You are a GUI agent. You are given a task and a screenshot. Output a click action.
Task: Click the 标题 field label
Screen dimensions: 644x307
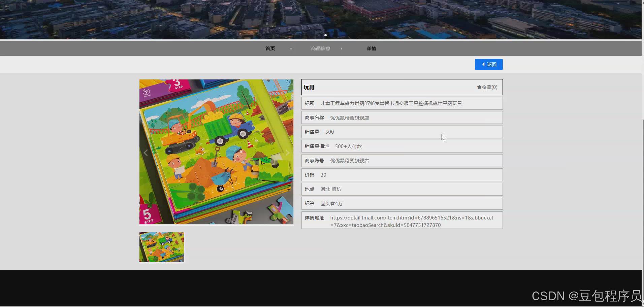310,103
